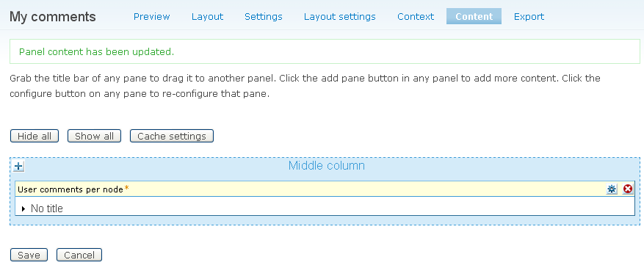
Task: Save the panel content
Action: pos(29,255)
